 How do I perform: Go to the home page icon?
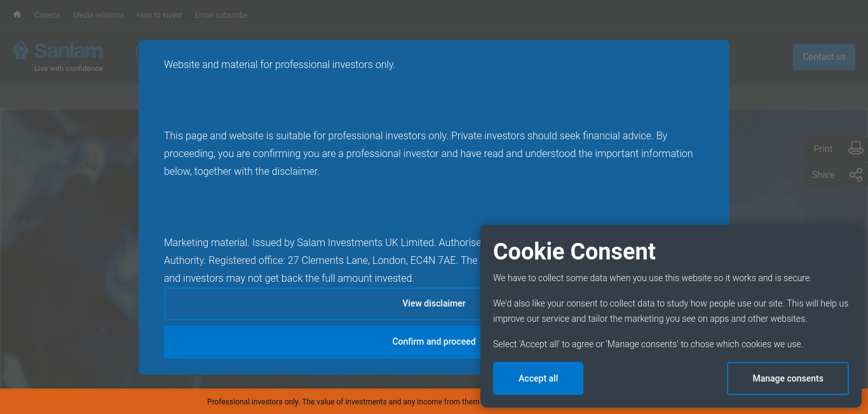point(17,15)
